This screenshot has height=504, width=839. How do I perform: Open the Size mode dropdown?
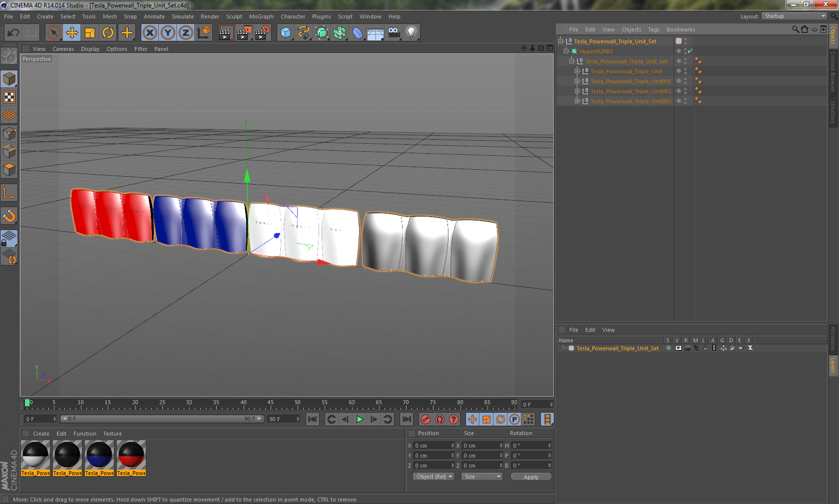[x=482, y=477]
